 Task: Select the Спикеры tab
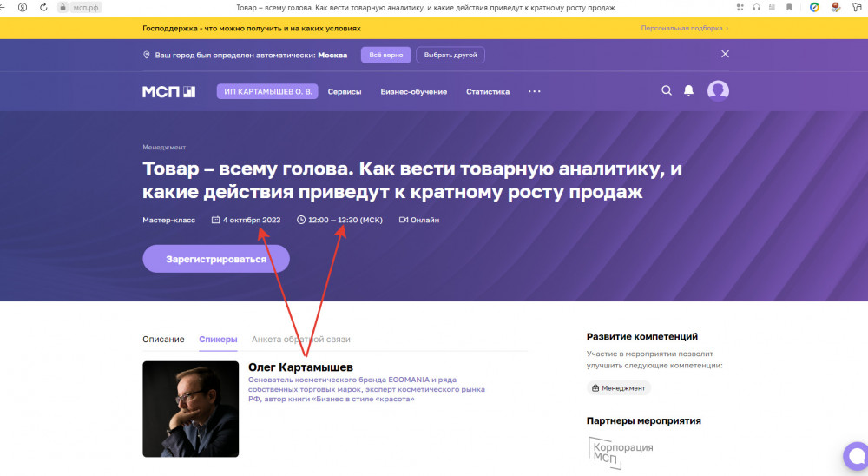click(x=218, y=339)
